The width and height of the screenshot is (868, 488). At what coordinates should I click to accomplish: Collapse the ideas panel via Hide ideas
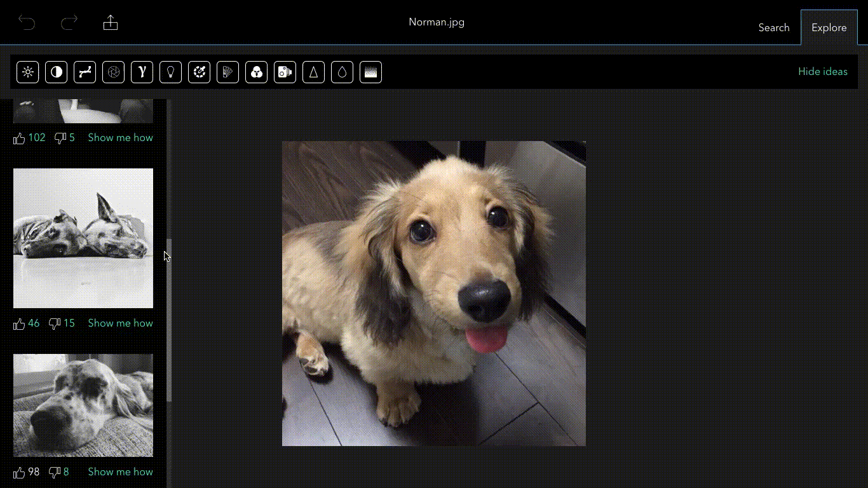[822, 71]
